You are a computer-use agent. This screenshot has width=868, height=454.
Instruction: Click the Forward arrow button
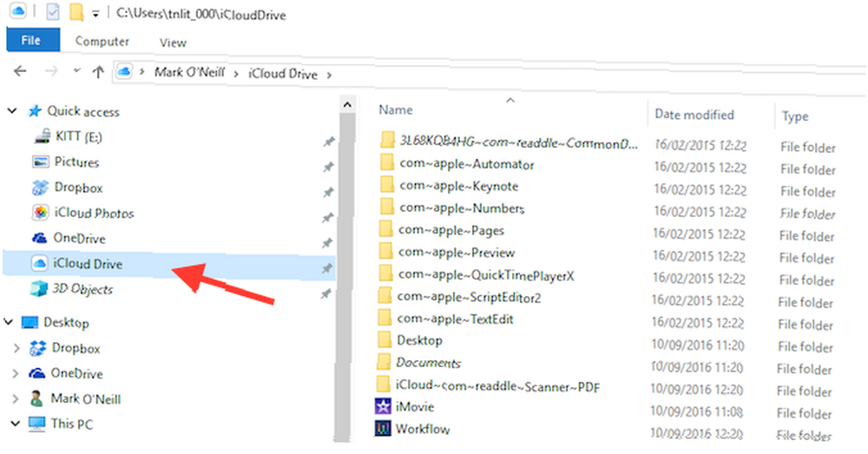pyautogui.click(x=51, y=71)
